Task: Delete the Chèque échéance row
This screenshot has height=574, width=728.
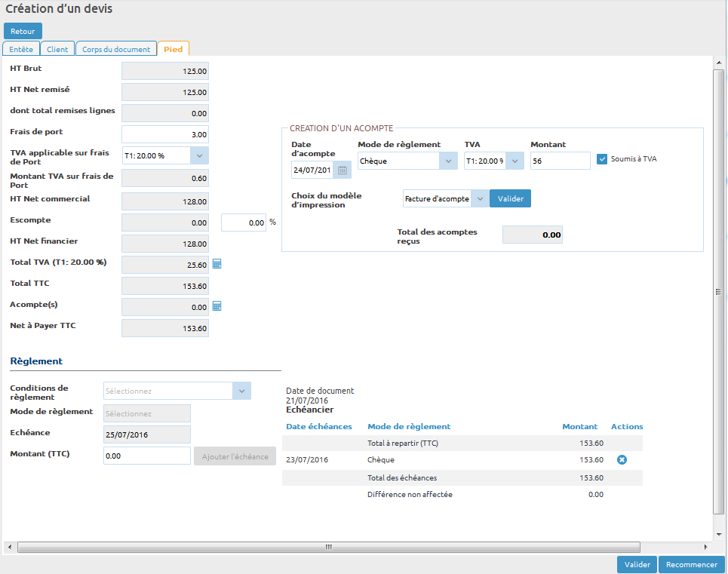Action: point(622,459)
